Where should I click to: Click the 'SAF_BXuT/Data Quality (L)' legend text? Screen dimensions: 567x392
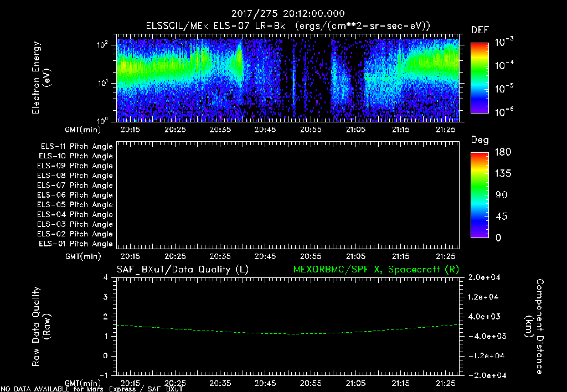click(183, 270)
